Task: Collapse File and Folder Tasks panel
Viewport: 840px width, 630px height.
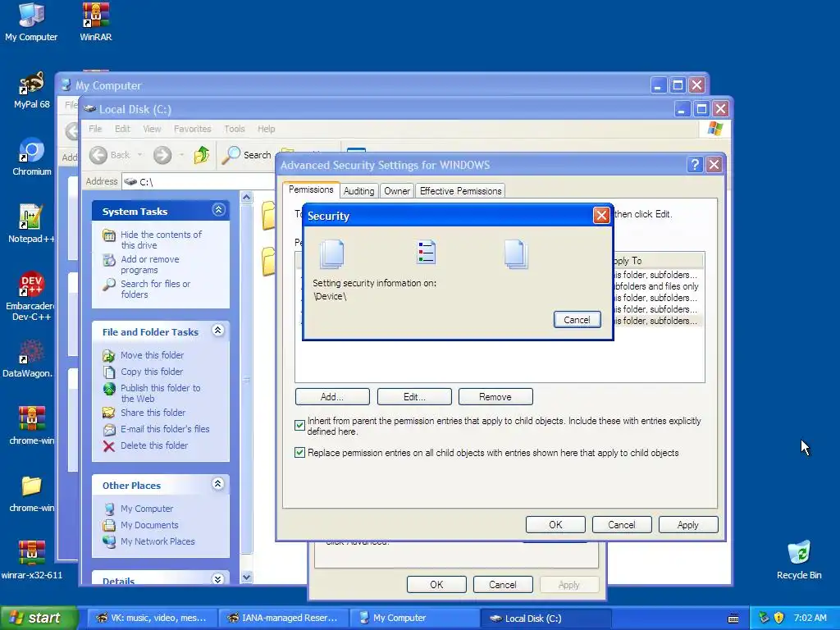Action: click(x=217, y=331)
